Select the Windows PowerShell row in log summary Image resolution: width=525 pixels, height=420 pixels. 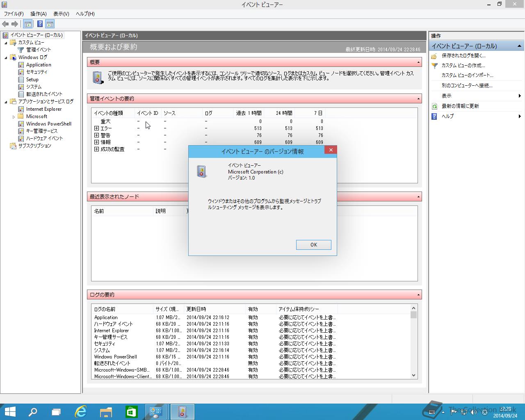coord(215,357)
